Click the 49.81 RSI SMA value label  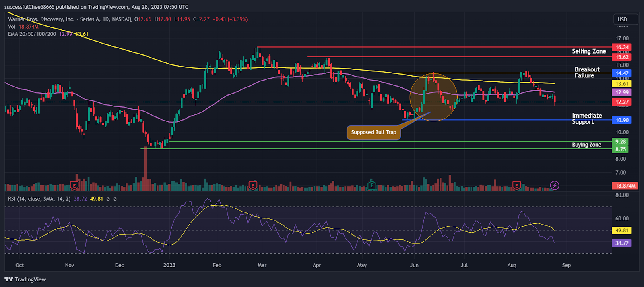pos(622,231)
